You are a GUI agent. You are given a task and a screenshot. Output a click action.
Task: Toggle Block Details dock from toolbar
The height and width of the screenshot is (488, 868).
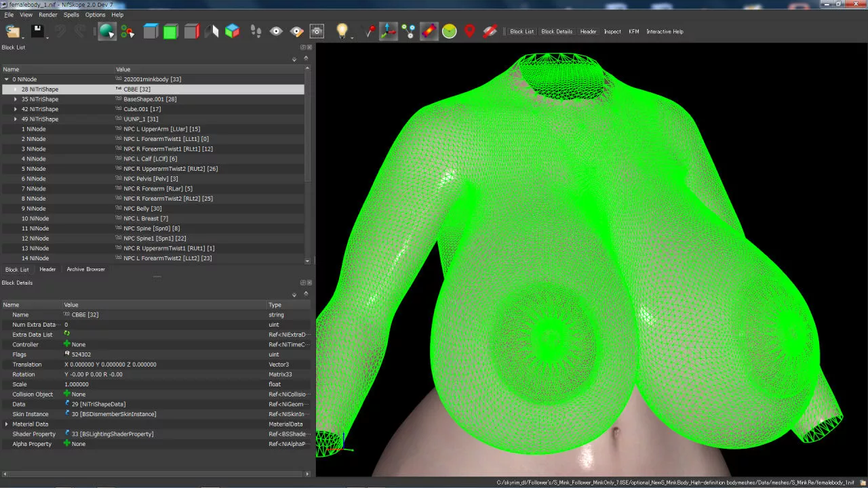(x=557, y=32)
